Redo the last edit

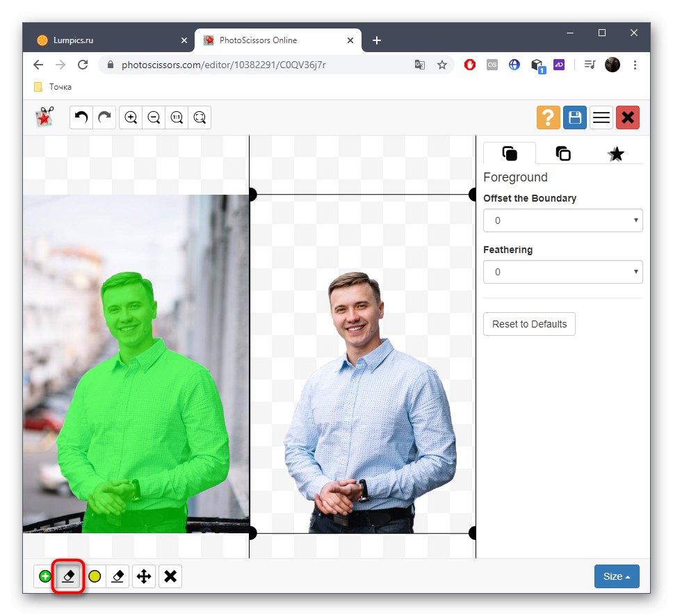tap(104, 117)
